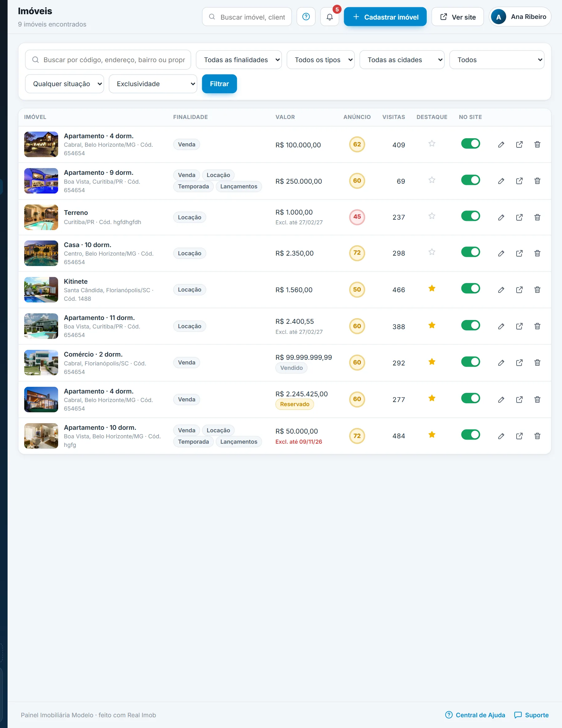
Task: Click the Suporte link in footer
Action: pos(531,715)
